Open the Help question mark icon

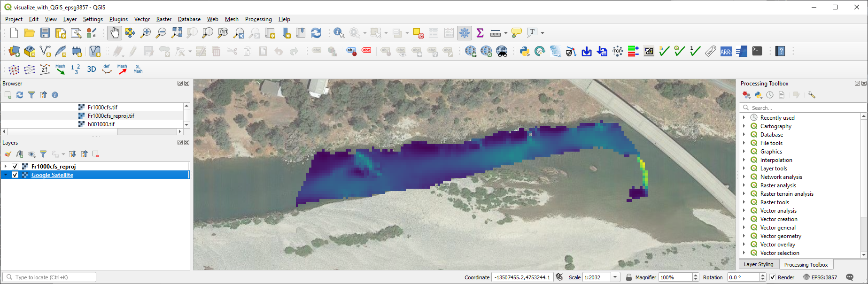[x=780, y=51]
